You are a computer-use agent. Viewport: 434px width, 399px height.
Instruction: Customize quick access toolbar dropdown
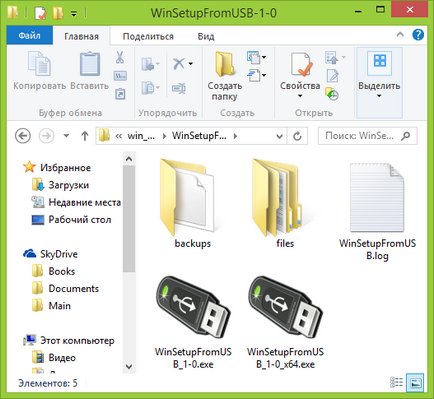pos(74,14)
